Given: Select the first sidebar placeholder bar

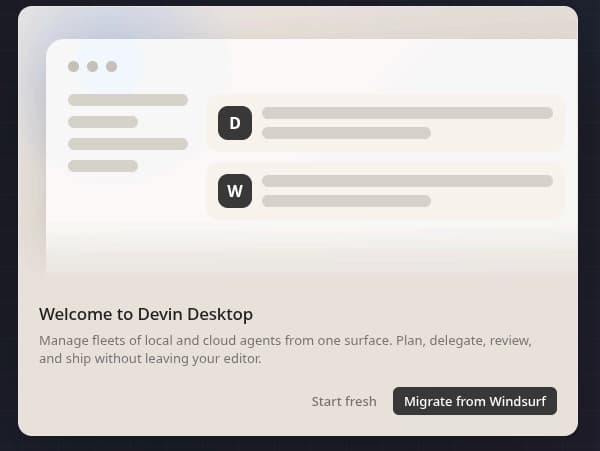Looking at the screenshot, I should tap(127, 100).
